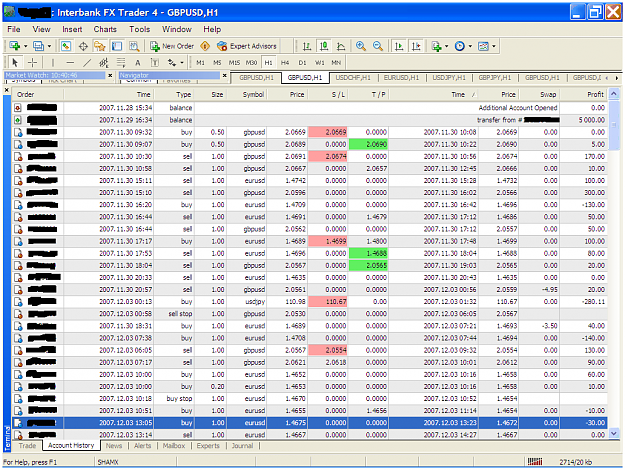
Task: Switch timeframe to MN
Action: point(336,63)
